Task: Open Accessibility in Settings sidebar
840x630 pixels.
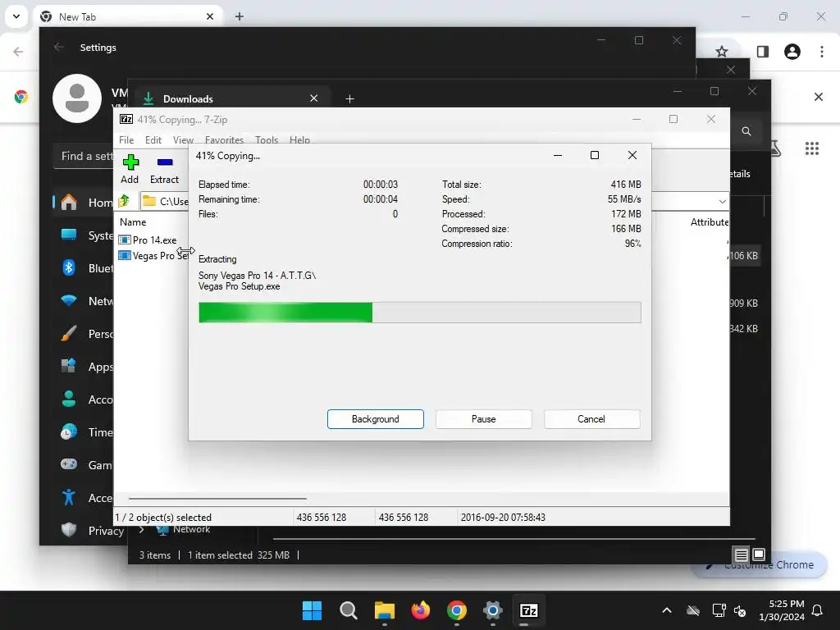Action: (84, 498)
